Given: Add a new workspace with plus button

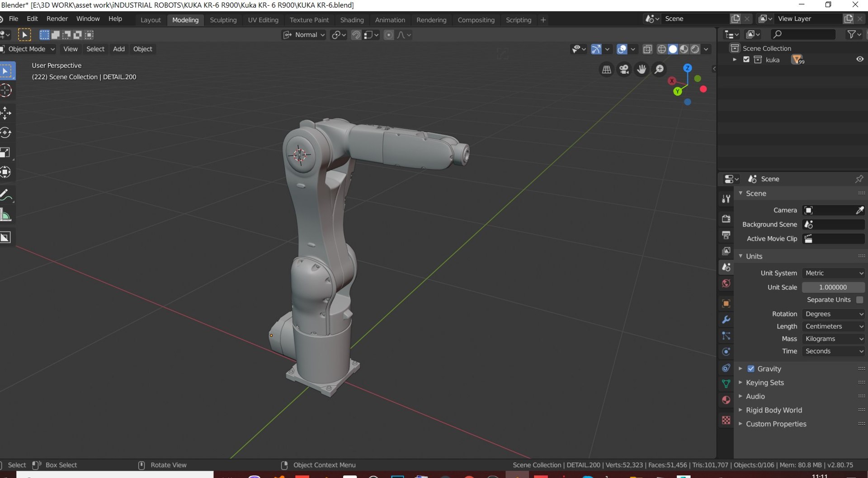Looking at the screenshot, I should pos(543,20).
